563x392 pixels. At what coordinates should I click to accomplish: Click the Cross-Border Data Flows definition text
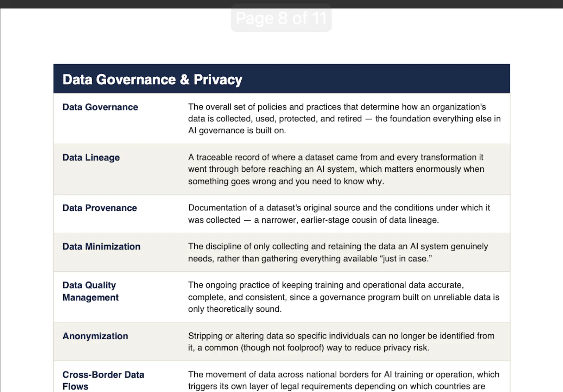point(344,380)
